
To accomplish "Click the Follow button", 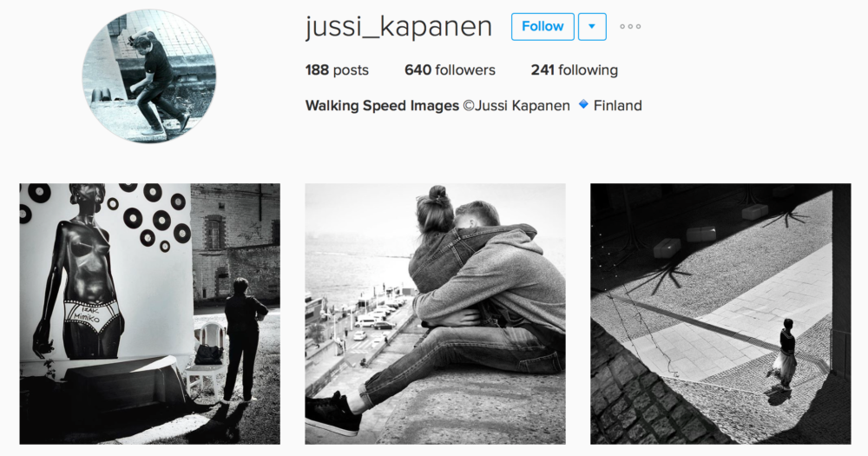I will click(x=542, y=27).
